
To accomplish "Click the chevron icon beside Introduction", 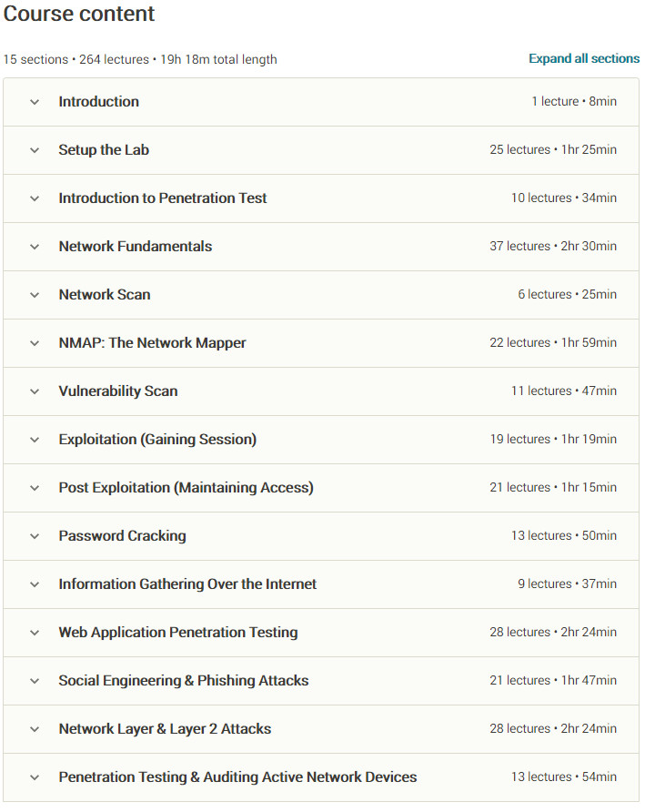I will 35,102.
